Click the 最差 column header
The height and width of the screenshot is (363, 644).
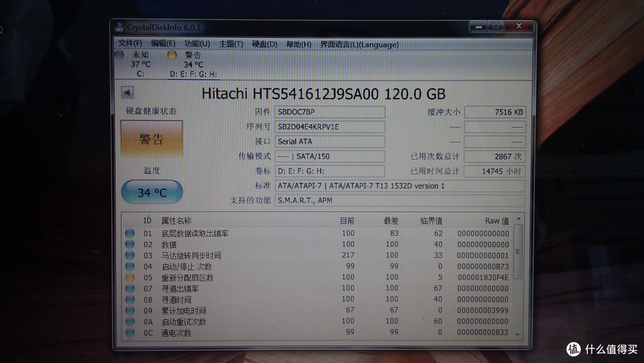pos(391,221)
